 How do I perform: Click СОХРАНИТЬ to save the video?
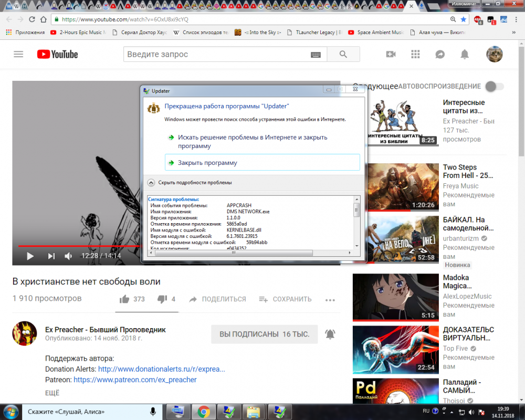pos(285,299)
